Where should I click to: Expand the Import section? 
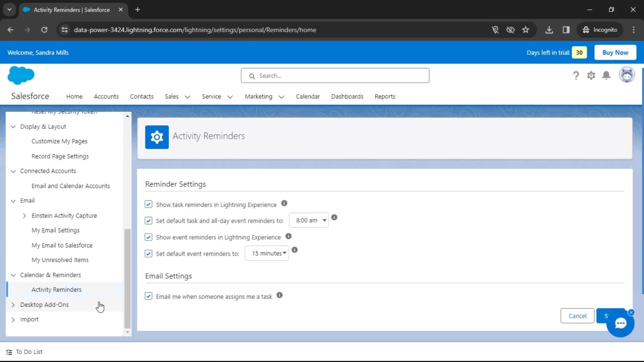(13, 320)
